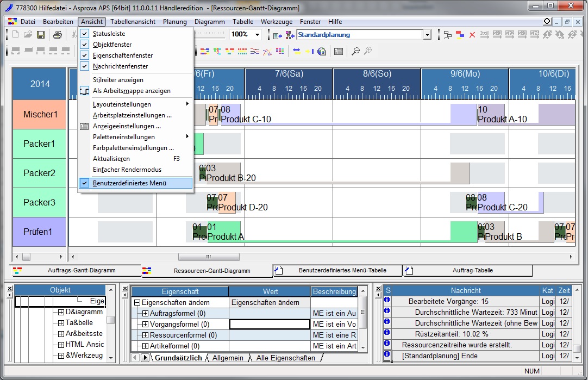This screenshot has height=380, width=588.
Task: Open the folder icon to load file
Action: [28, 35]
